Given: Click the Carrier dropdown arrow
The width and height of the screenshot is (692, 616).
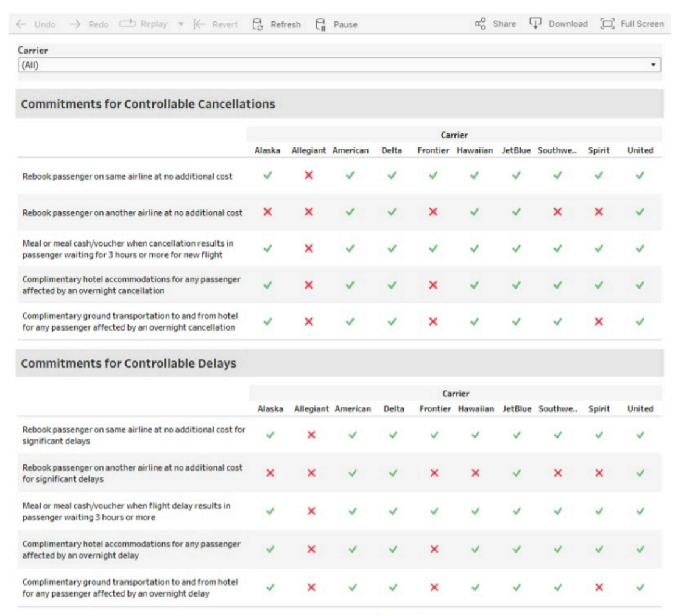Looking at the screenshot, I should coord(654,65).
